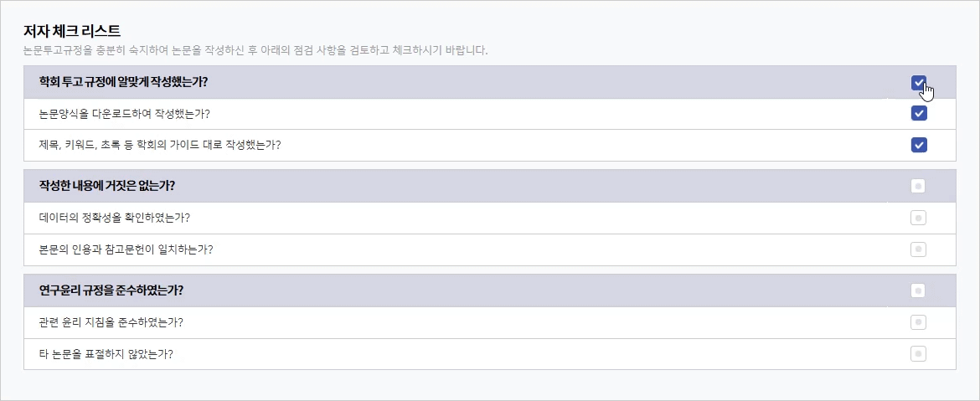This screenshot has width=980, height=401.
Task: Enable the '본문의 인용과 참고문헌이 일치하는가?' checkbox
Action: pyautogui.click(x=918, y=249)
